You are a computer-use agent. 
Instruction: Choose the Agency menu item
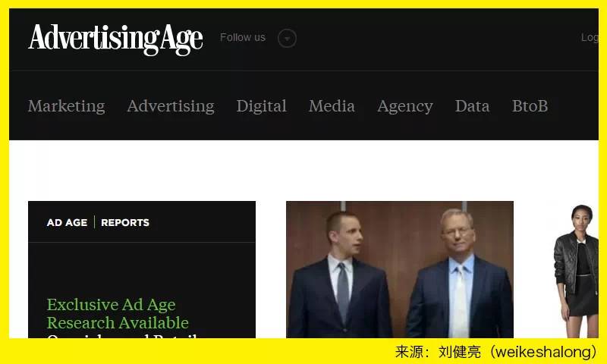(405, 106)
